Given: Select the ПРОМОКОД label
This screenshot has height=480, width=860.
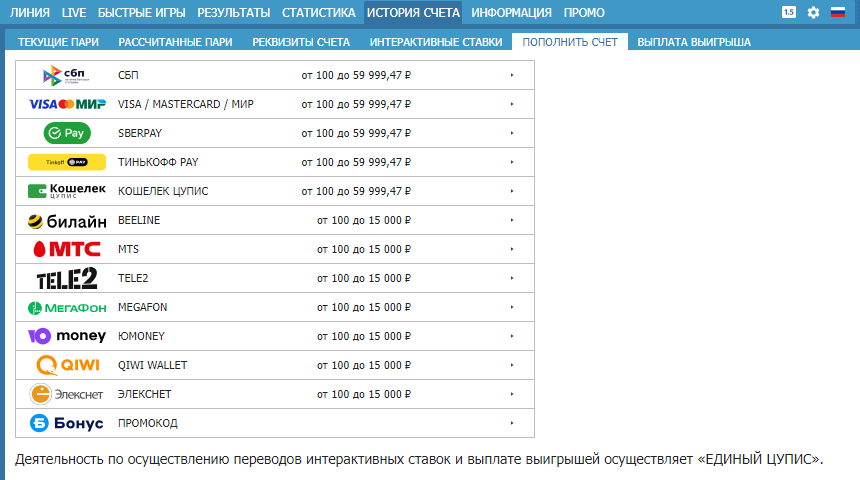Looking at the screenshot, I should (148, 423).
